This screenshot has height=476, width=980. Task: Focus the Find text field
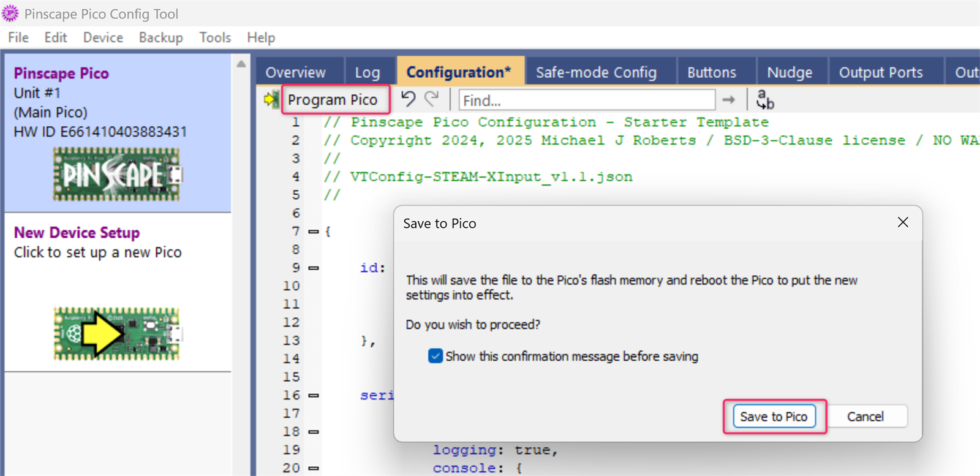[x=587, y=100]
